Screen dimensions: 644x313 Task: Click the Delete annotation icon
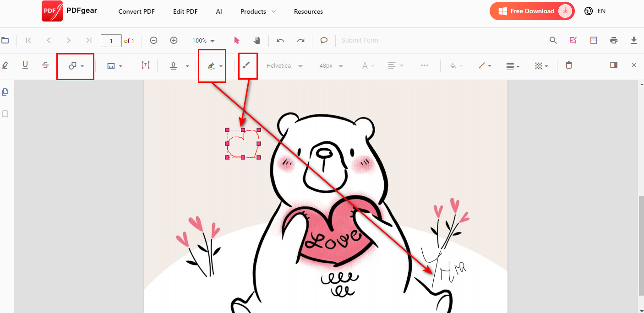(568, 65)
